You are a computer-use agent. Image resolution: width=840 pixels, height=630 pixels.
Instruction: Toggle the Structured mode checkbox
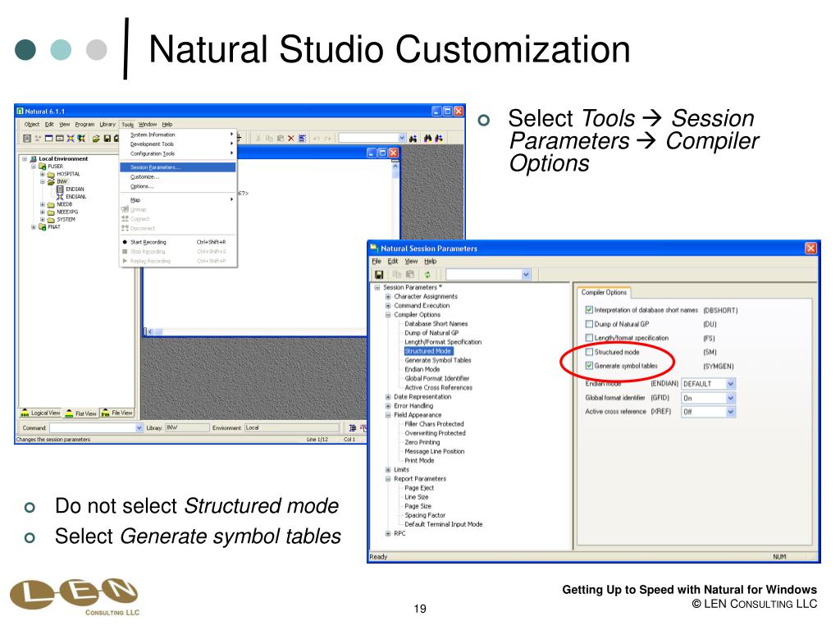(x=589, y=352)
